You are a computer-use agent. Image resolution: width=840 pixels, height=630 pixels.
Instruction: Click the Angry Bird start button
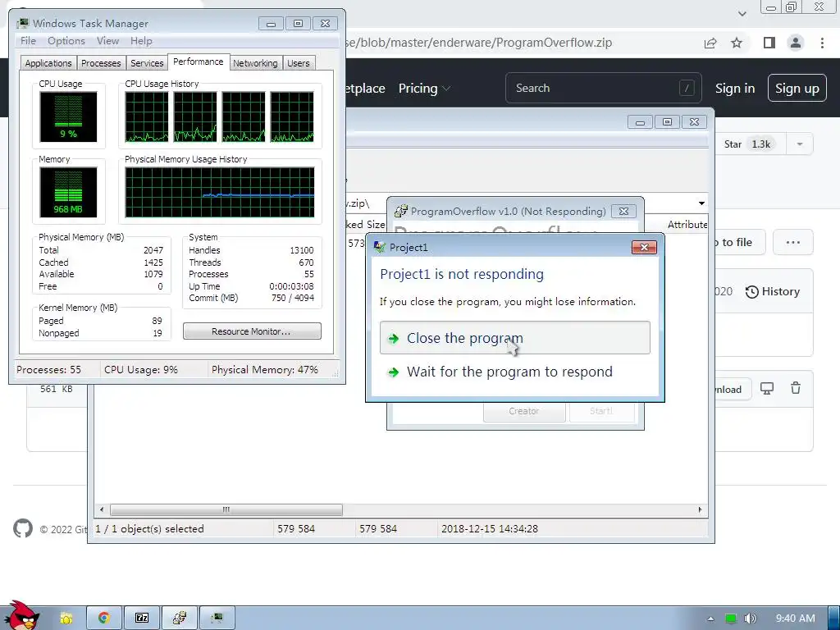click(x=21, y=616)
